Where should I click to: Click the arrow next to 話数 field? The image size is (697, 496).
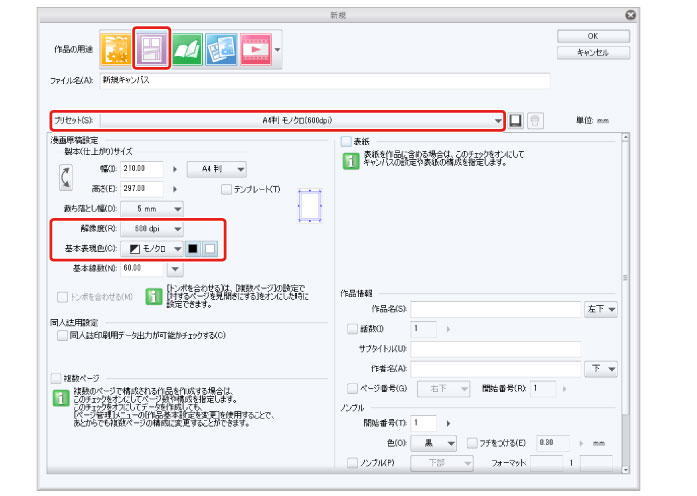[x=448, y=329]
